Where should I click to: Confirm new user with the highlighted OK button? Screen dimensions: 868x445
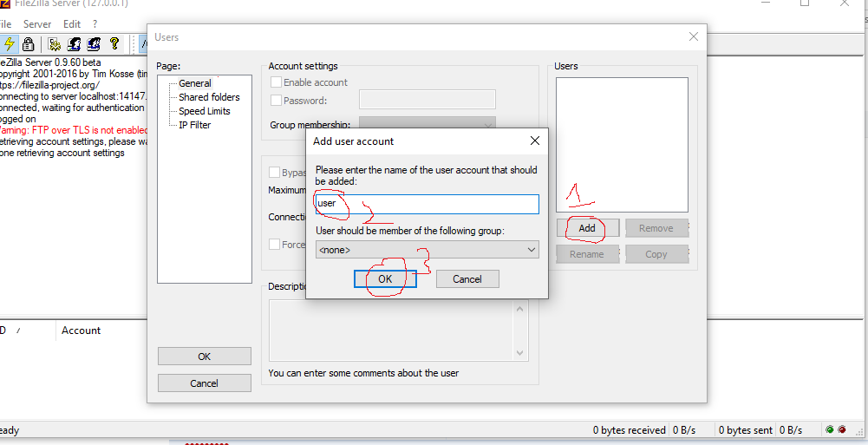(385, 279)
